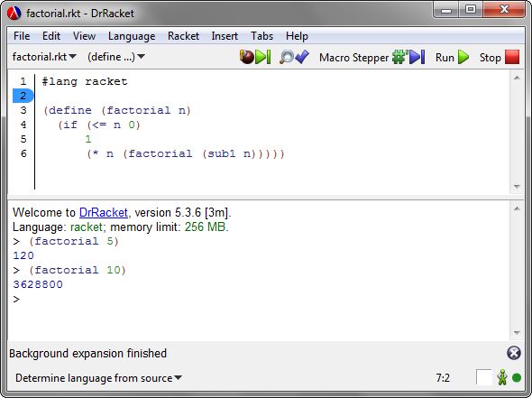Dismiss the Background expansion finished message
The width and height of the screenshot is (532, 398).
(514, 353)
